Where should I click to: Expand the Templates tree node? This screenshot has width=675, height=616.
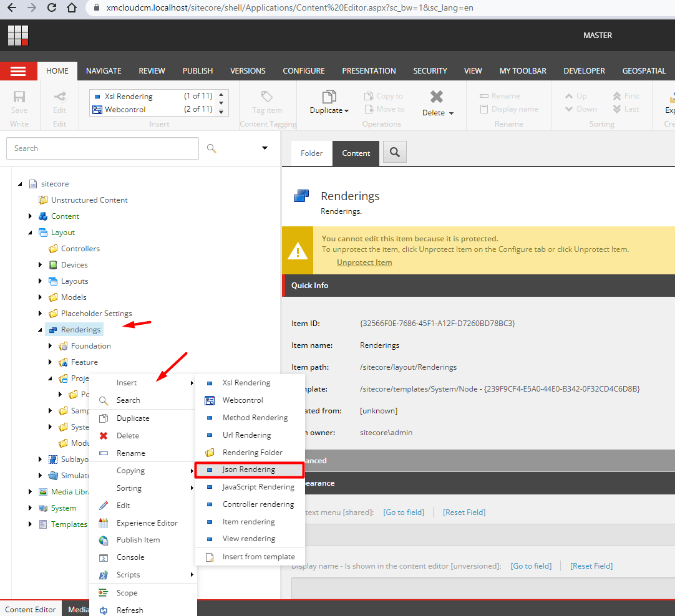30,524
